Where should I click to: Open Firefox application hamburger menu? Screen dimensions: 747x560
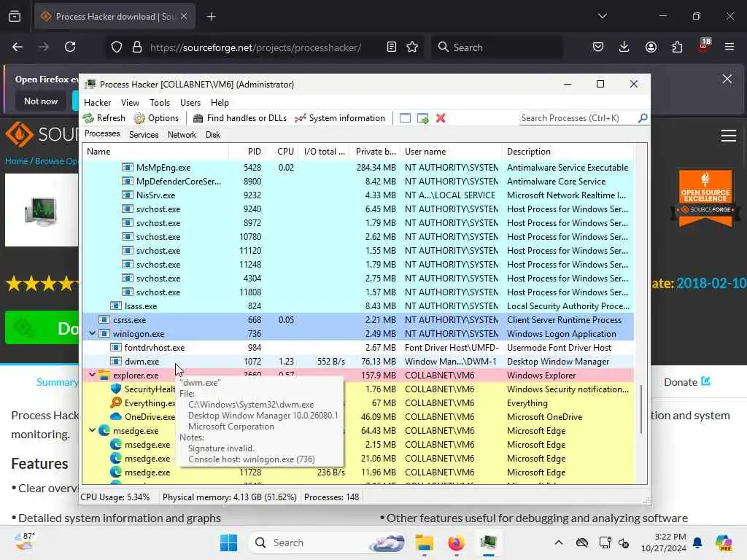pos(729,47)
